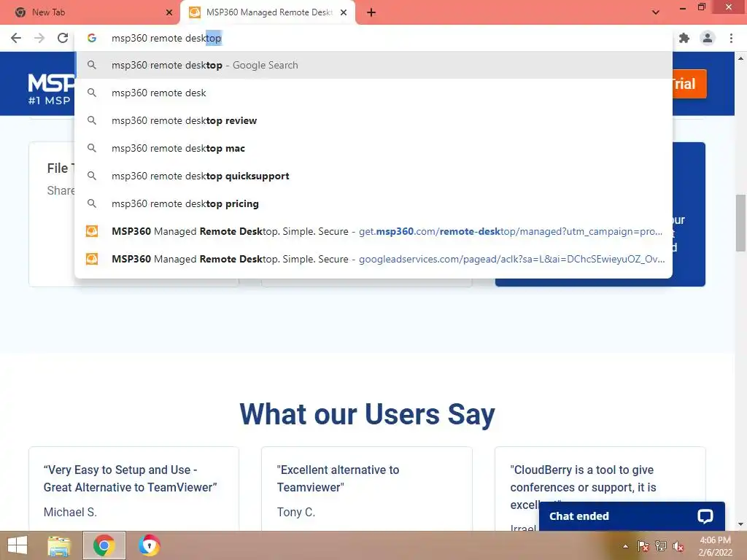The width and height of the screenshot is (747, 560).
Task: Select 'msp360 remote desktop pricing' suggestion
Action: 373,203
